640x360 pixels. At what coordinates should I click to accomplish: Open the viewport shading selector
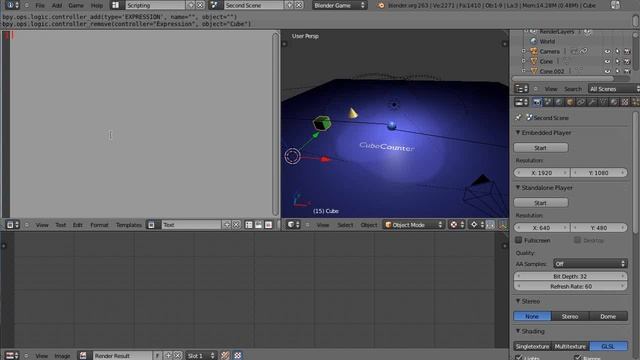click(457, 225)
